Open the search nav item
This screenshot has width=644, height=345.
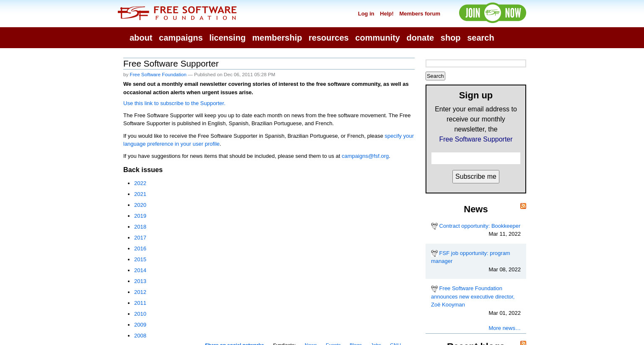480,38
